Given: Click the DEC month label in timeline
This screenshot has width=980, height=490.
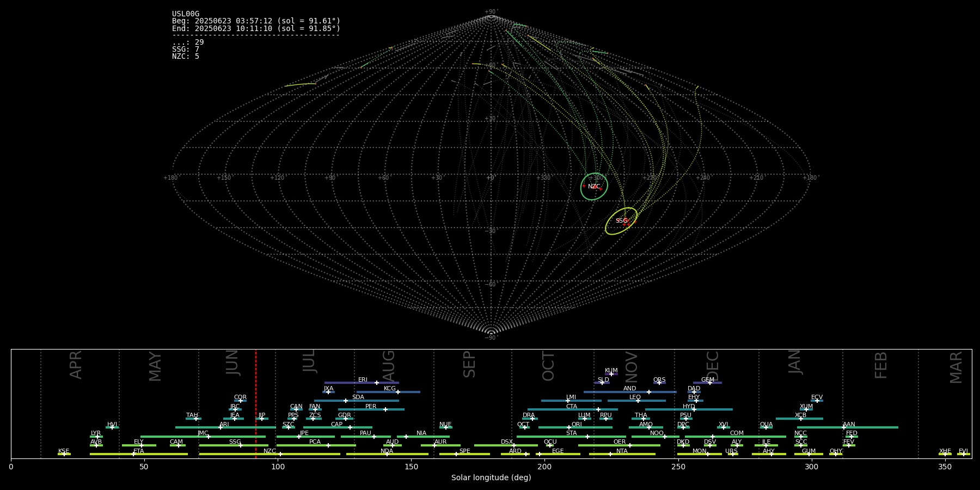Looking at the screenshot, I should tap(713, 366).
